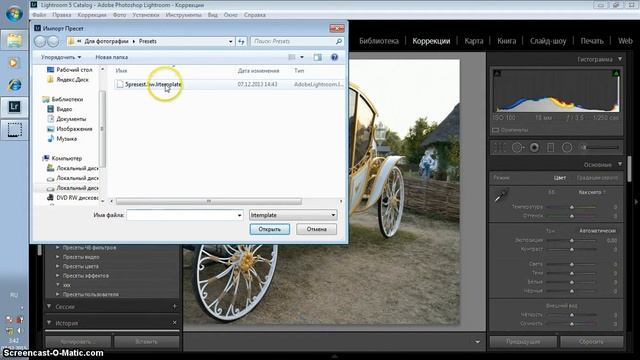This screenshot has height=360, width=640.
Task: Select the Red Eye Correction tool
Action: pyautogui.click(x=534, y=147)
